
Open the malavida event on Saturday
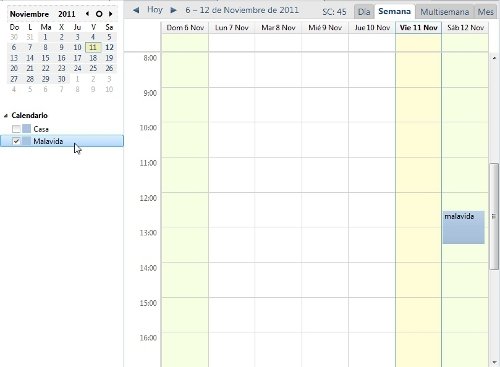coord(463,227)
